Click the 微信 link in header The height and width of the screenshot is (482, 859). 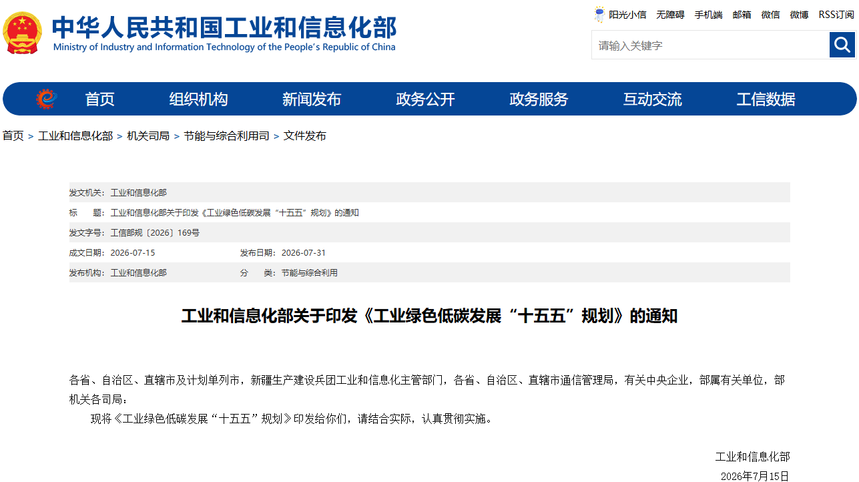tap(770, 15)
